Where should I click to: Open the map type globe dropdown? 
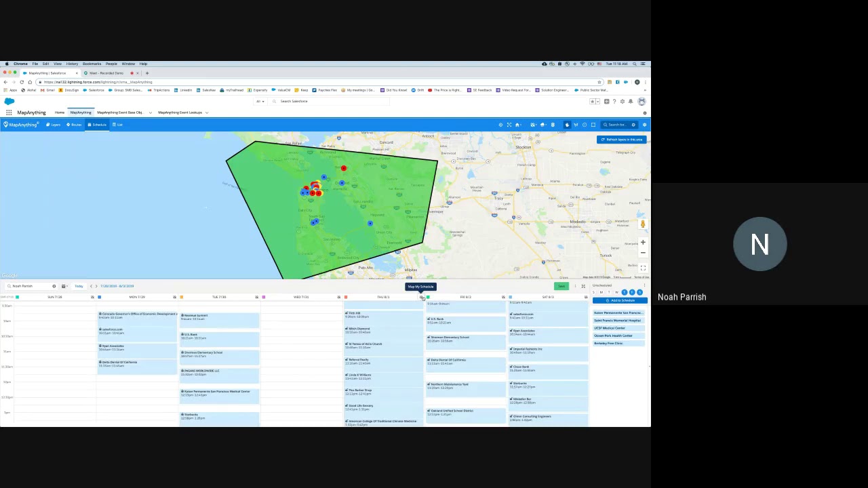pyautogui.click(x=534, y=125)
